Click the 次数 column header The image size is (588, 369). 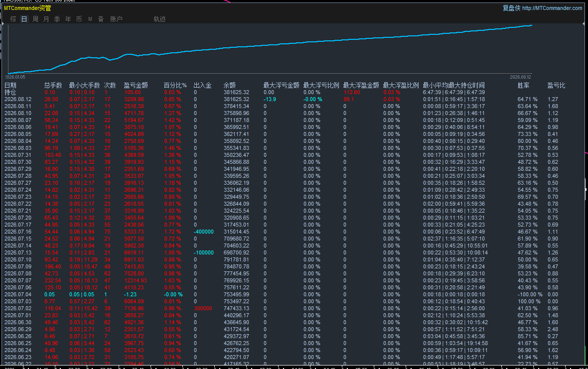point(110,86)
